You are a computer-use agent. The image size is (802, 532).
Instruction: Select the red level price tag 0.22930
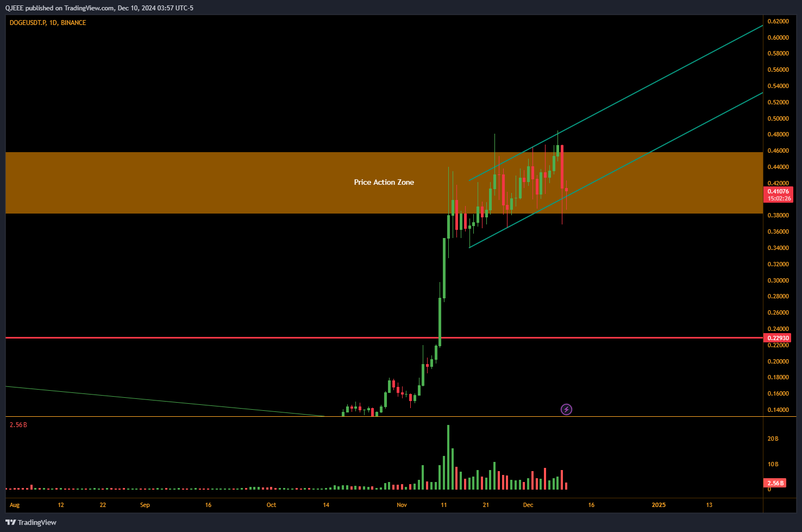778,338
